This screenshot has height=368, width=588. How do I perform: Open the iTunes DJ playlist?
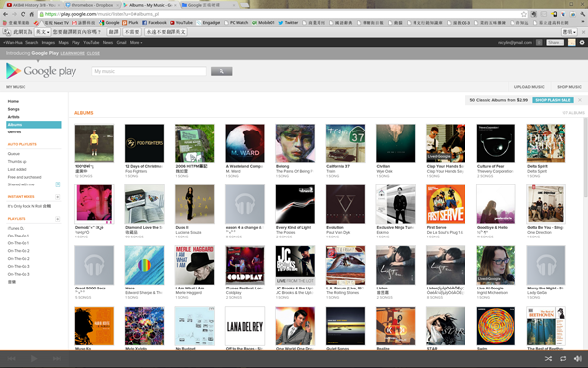click(16, 228)
